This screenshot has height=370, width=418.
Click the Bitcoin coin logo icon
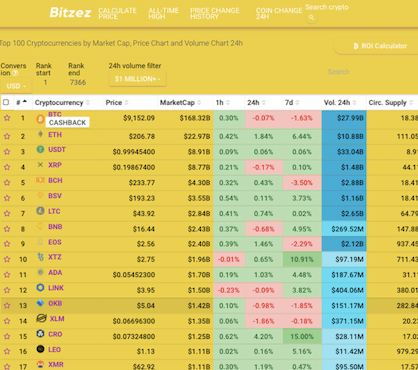pos(40,119)
